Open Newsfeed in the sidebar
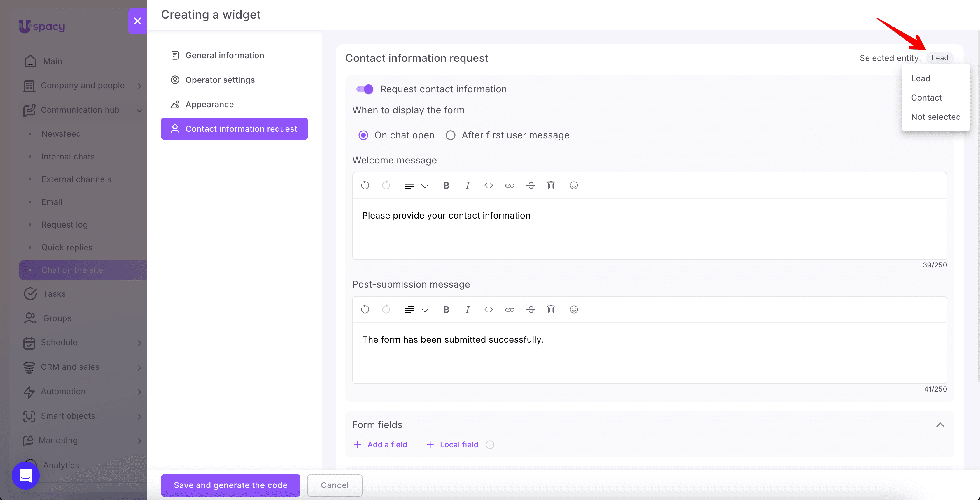Screen dimensions: 980x500 point(61,134)
